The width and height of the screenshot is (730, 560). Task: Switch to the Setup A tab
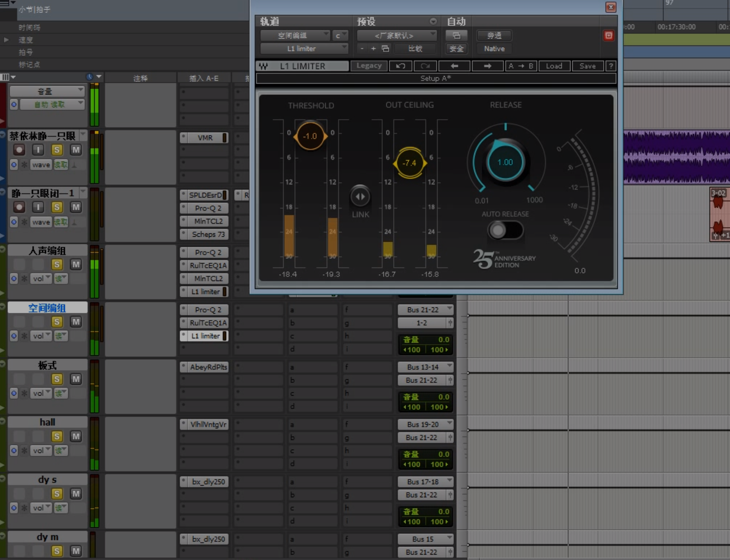435,78
